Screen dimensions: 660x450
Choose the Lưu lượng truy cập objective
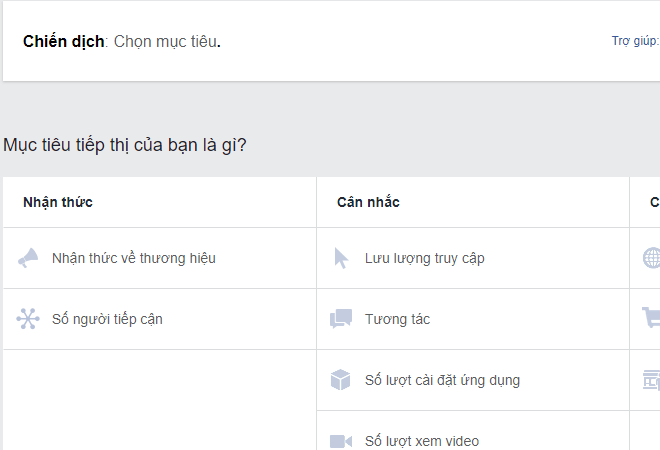pos(473,258)
